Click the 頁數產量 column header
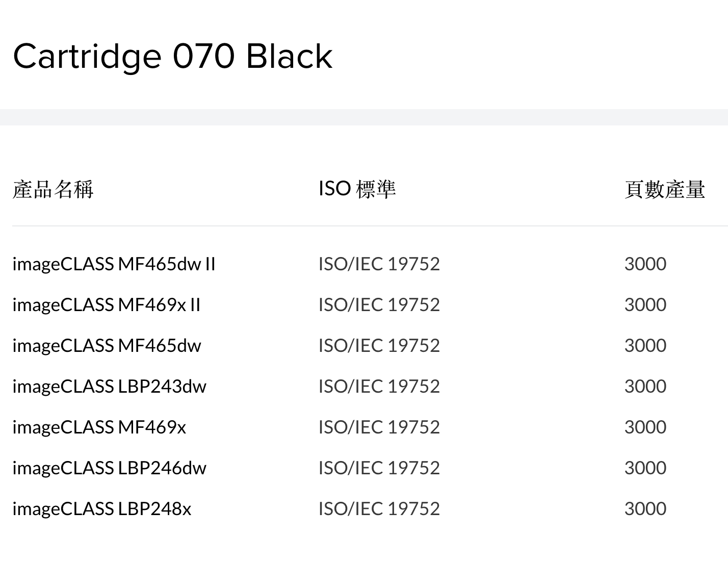The height and width of the screenshot is (562, 728). [x=664, y=189]
